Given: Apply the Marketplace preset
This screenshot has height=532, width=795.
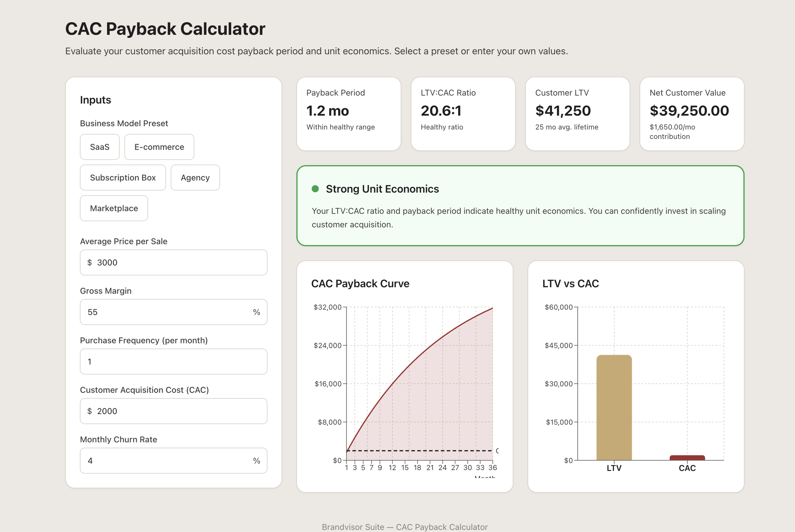Looking at the screenshot, I should (114, 208).
